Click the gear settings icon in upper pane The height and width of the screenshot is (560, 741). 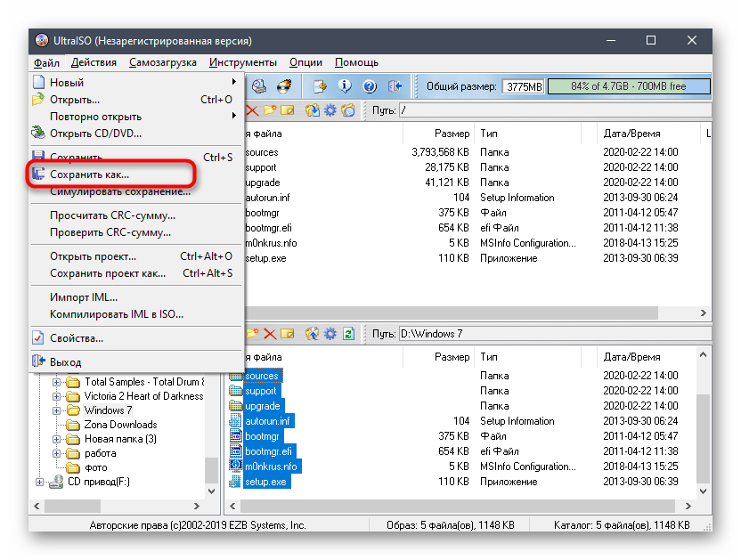coord(330,110)
